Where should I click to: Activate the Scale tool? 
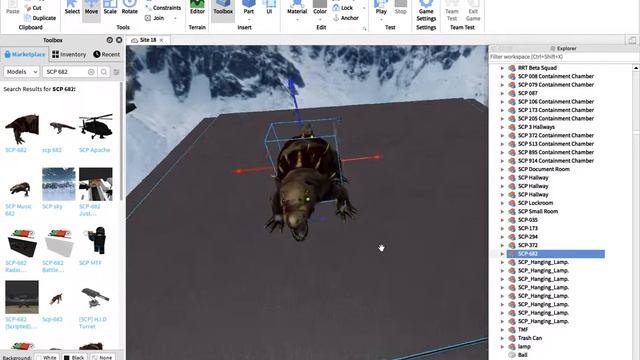coord(110,8)
